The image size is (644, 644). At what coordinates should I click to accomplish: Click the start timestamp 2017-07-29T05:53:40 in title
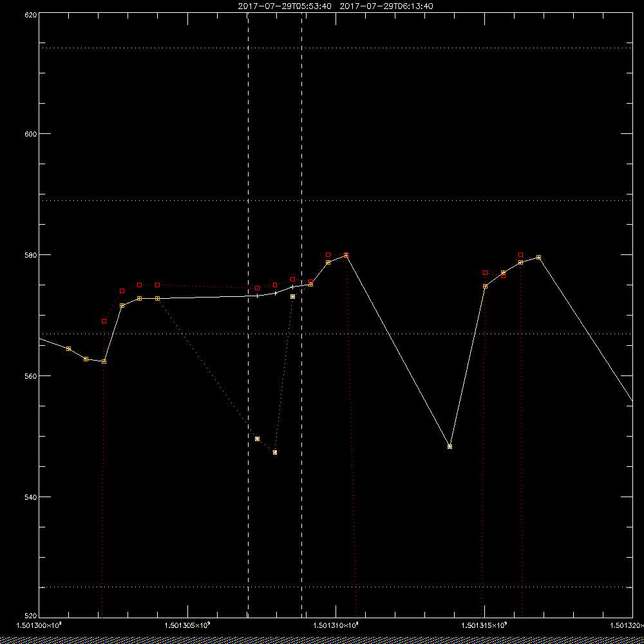pos(285,6)
